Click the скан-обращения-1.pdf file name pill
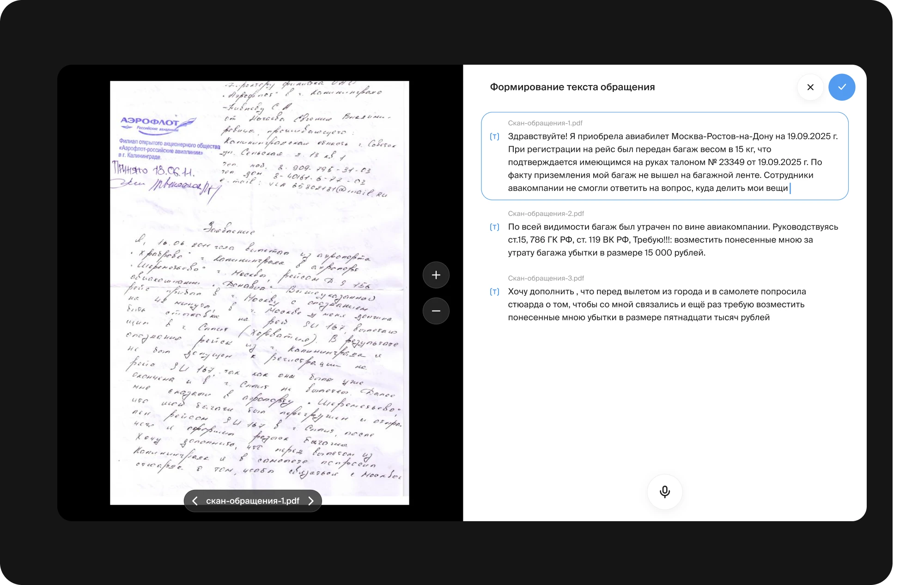This screenshot has height=585, width=924. click(253, 501)
